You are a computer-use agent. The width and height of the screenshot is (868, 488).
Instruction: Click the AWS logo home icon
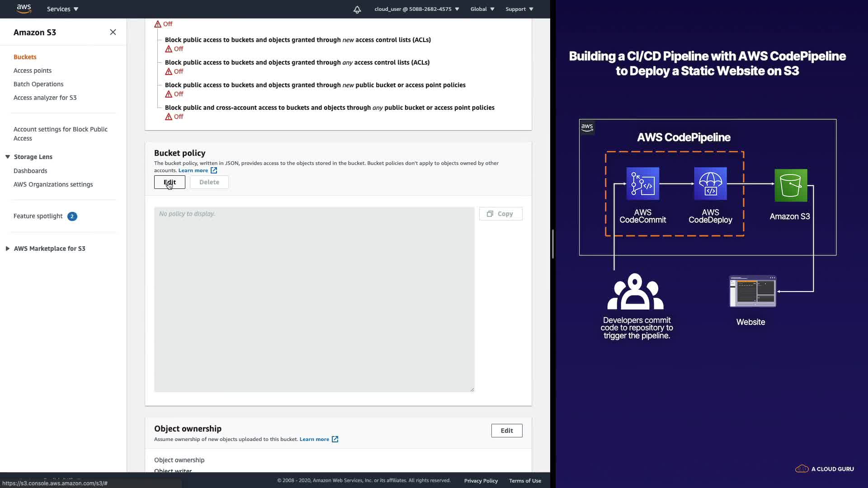pyautogui.click(x=24, y=9)
